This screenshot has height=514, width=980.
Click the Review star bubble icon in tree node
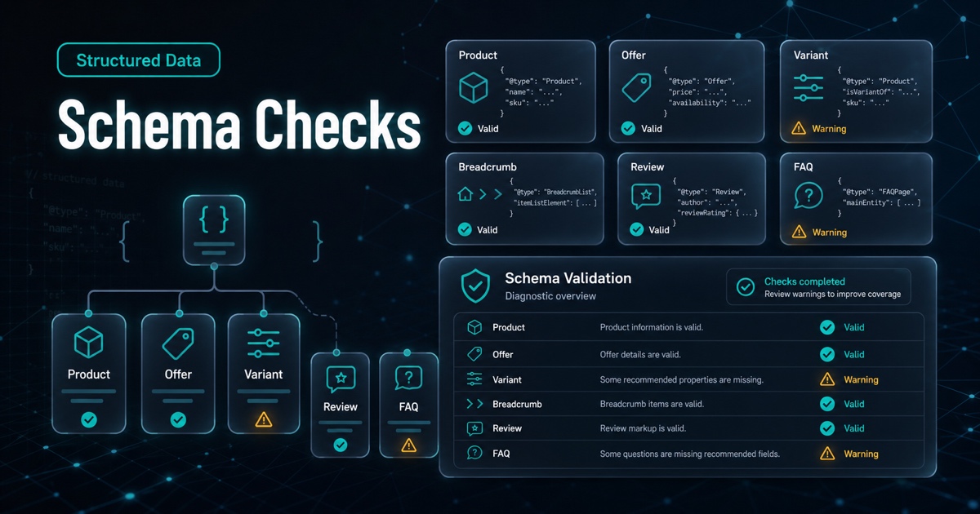[341, 379]
